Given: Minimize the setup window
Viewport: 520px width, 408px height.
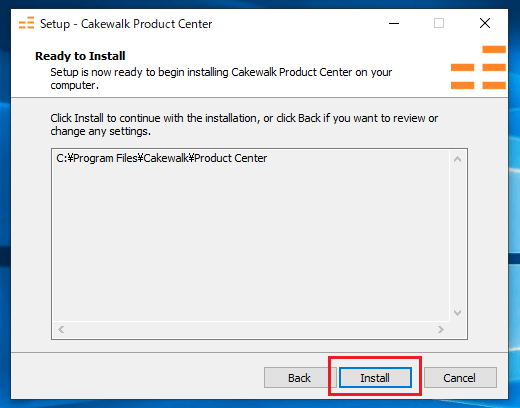Looking at the screenshot, I should 394,23.
